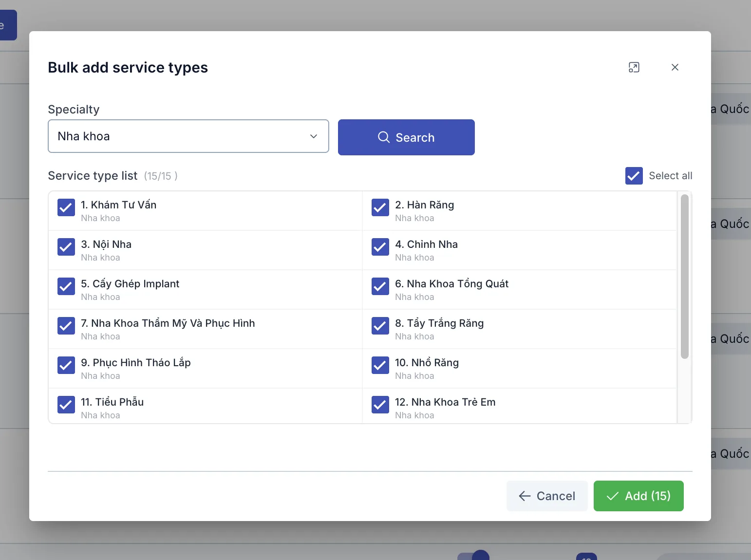
Task: Open the Specialty dropdown showing Nha khoa
Action: coord(188,136)
